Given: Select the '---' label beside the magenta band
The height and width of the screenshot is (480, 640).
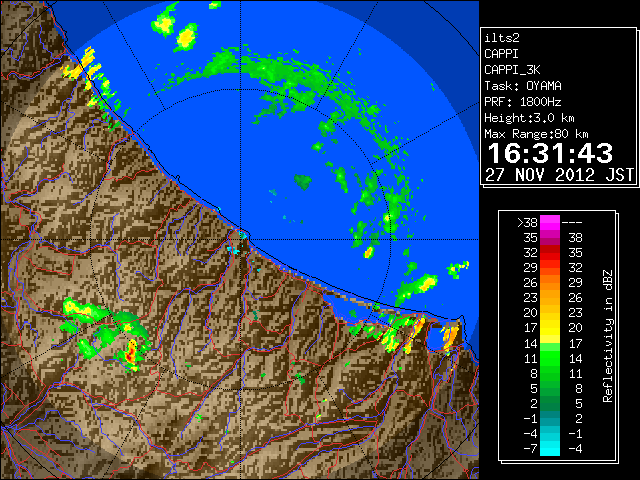Looking at the screenshot, I should click(572, 223).
